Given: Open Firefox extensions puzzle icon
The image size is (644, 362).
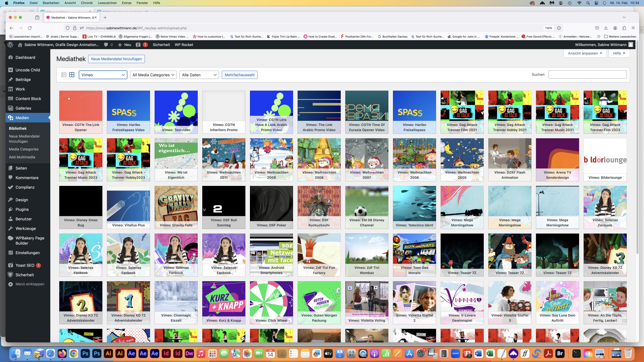Looking at the screenshot, I should coord(624,28).
